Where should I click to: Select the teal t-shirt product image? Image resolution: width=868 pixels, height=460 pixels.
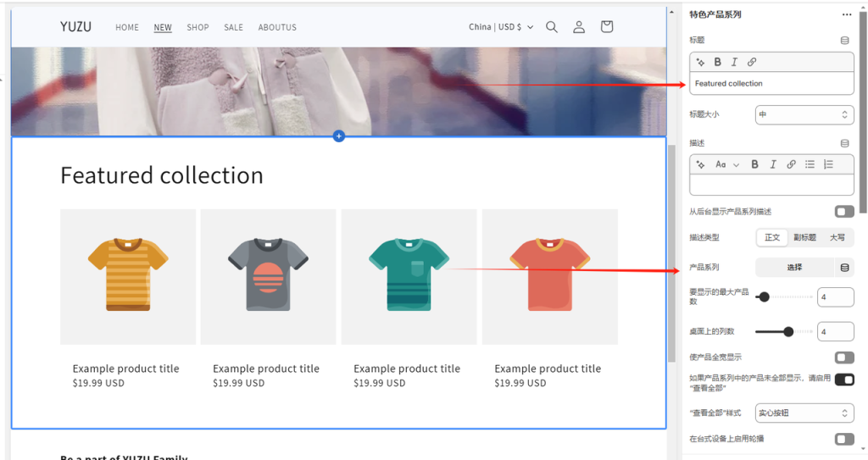pyautogui.click(x=409, y=277)
